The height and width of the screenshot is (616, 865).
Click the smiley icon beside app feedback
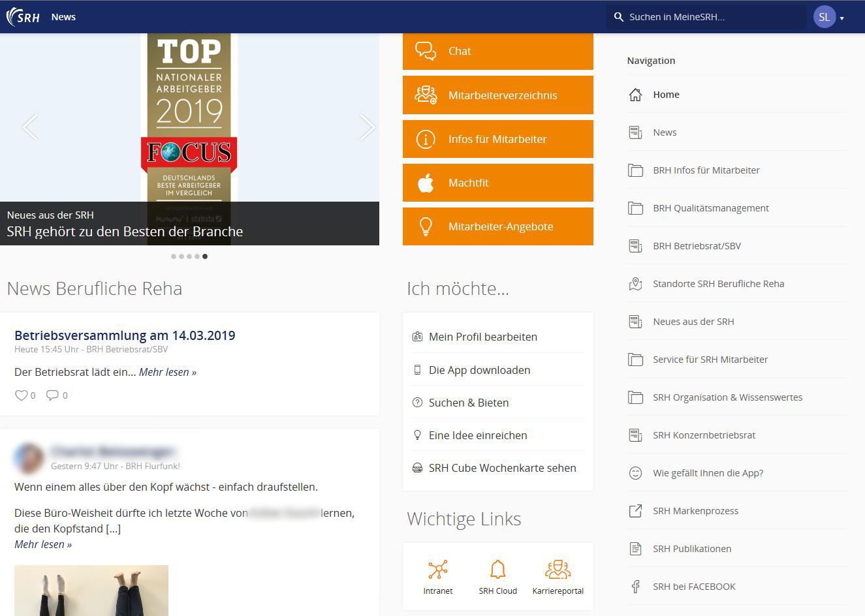(x=635, y=473)
